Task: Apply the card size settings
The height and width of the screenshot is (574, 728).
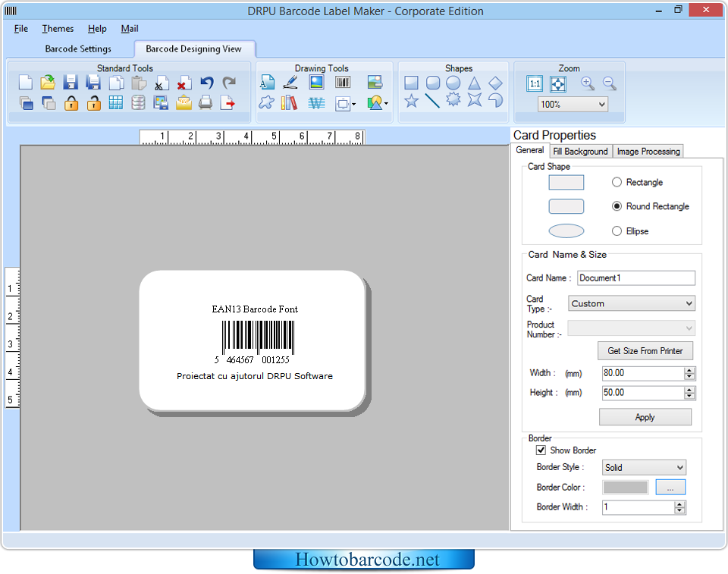Action: [645, 417]
